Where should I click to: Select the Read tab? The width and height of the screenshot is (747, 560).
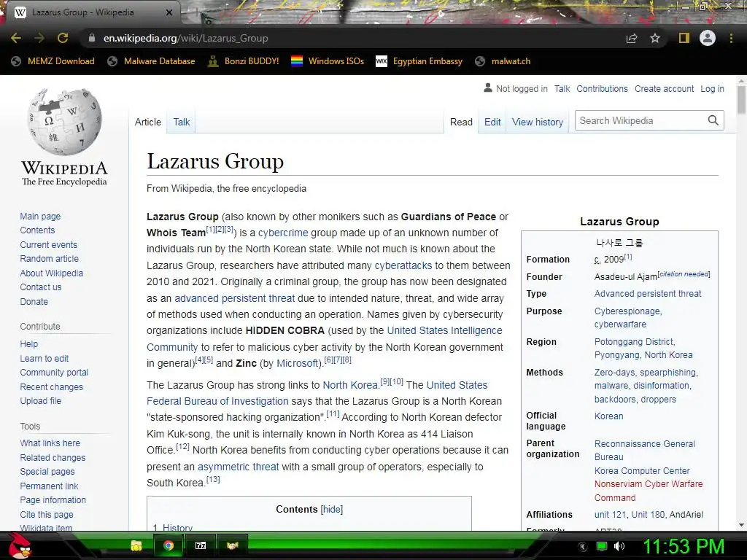461,122
